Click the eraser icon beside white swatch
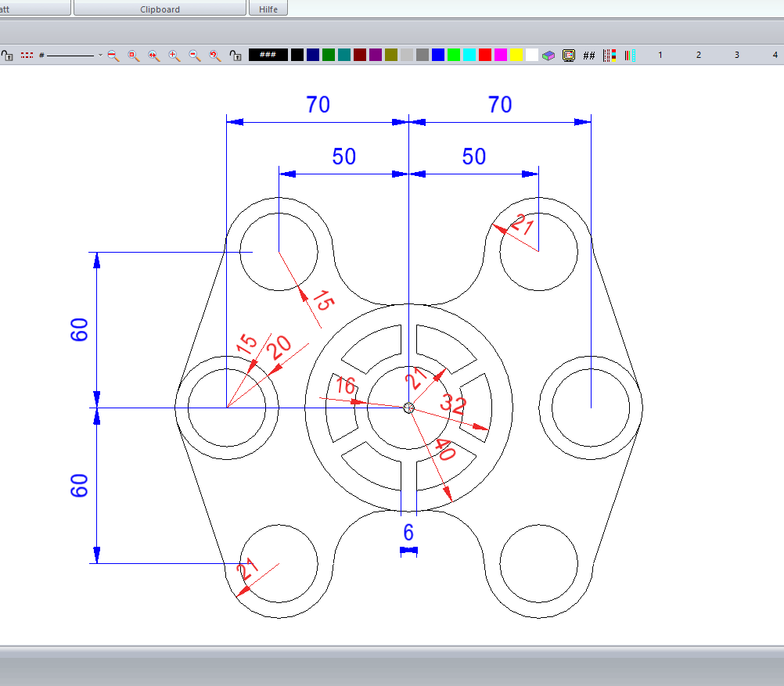 coord(549,56)
